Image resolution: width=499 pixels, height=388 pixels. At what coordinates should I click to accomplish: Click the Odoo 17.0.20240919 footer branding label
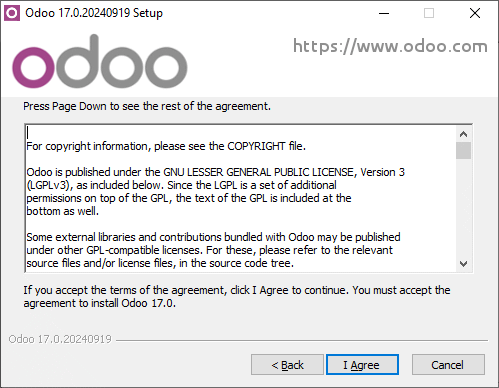point(60,339)
